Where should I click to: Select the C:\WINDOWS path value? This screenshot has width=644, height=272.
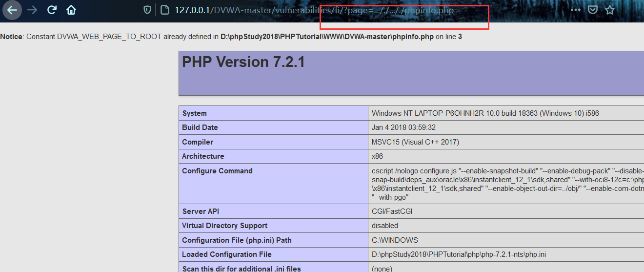395,240
